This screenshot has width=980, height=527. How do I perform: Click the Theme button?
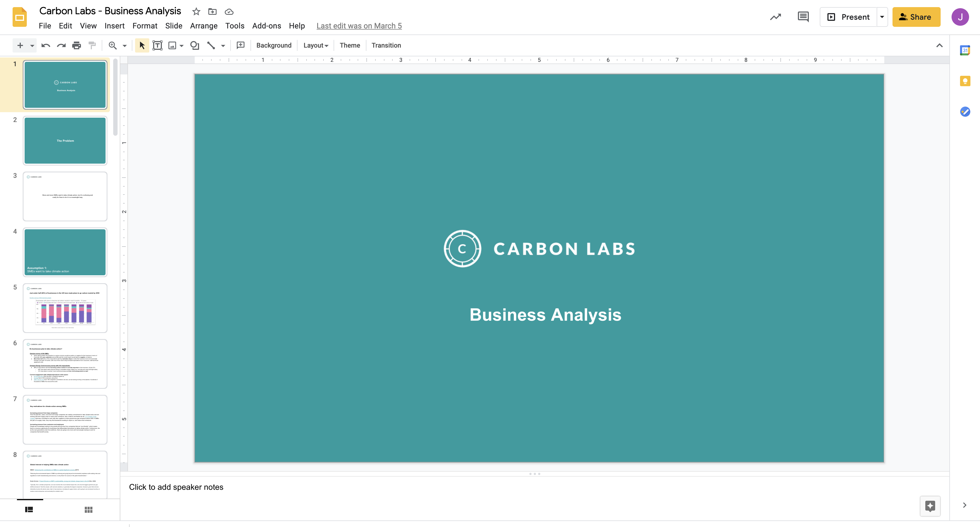(350, 45)
